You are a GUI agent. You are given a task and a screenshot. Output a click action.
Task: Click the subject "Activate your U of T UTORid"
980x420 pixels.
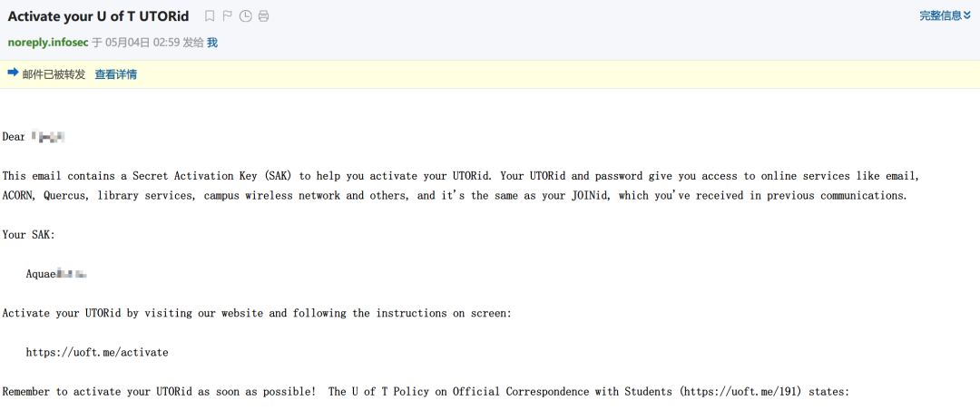point(98,16)
